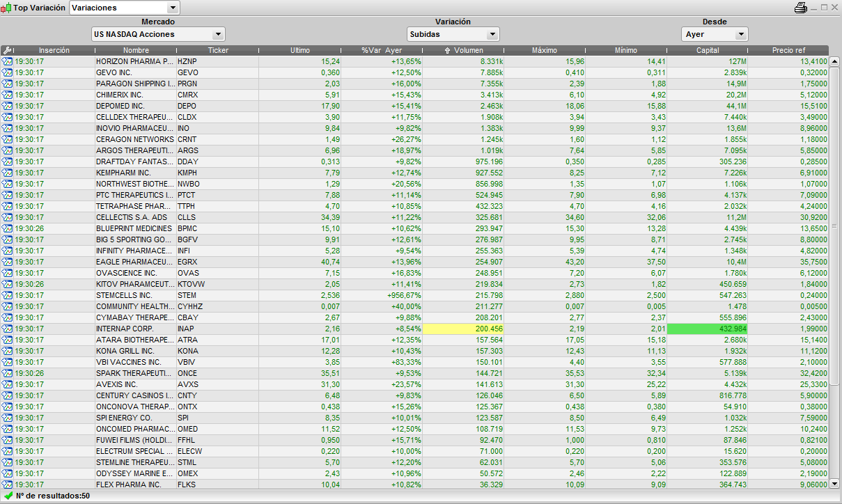Screen dimensions: 842x504
Task: Sort by the Precio ref column header
Action: click(788, 51)
